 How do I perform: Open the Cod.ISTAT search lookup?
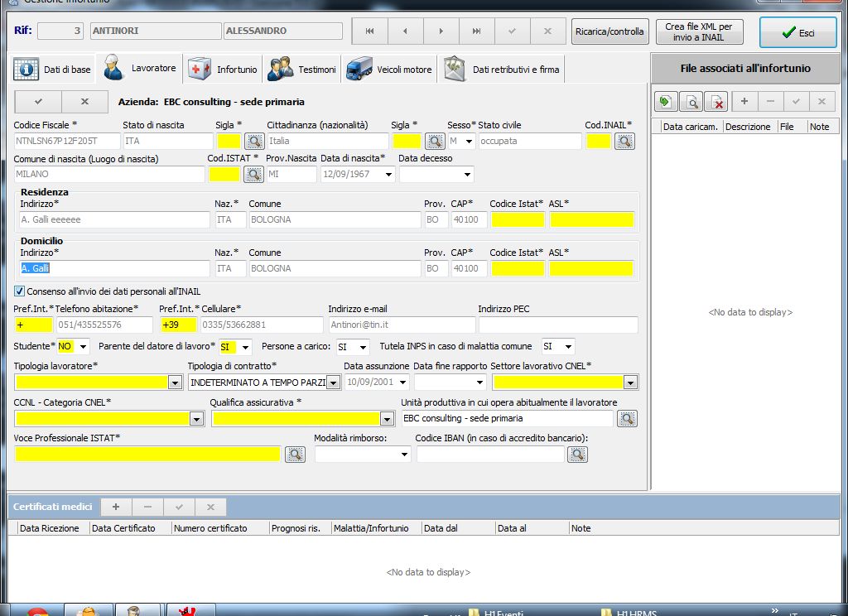[x=253, y=174]
